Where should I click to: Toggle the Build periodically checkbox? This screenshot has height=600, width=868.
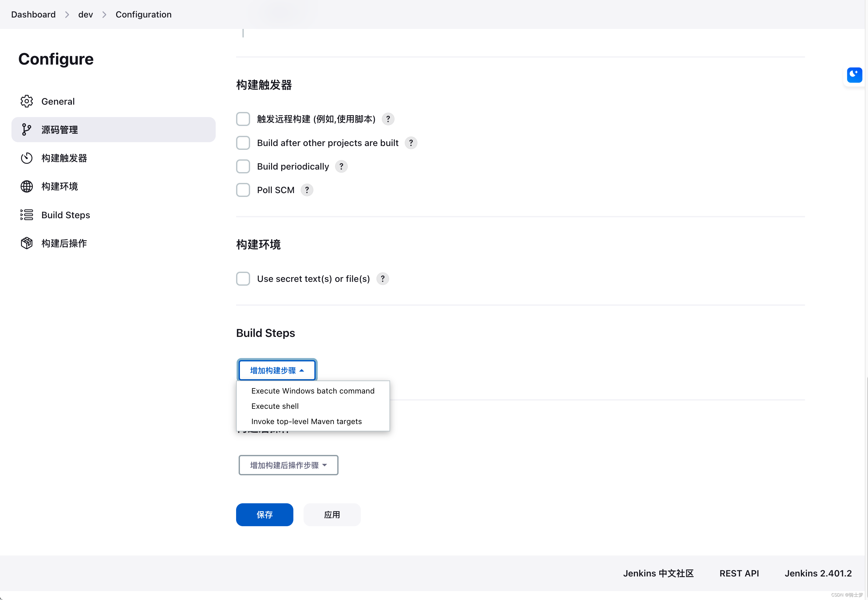tap(243, 166)
